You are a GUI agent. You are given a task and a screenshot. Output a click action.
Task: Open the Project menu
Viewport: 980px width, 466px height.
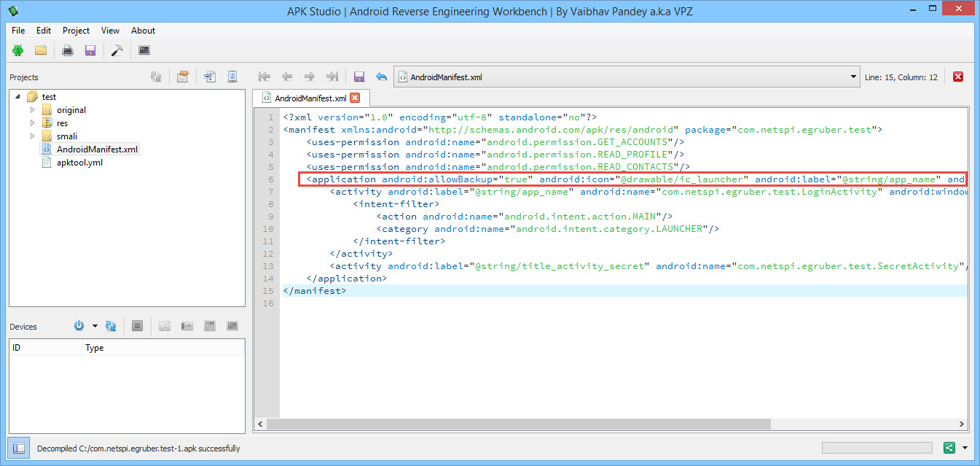(76, 31)
